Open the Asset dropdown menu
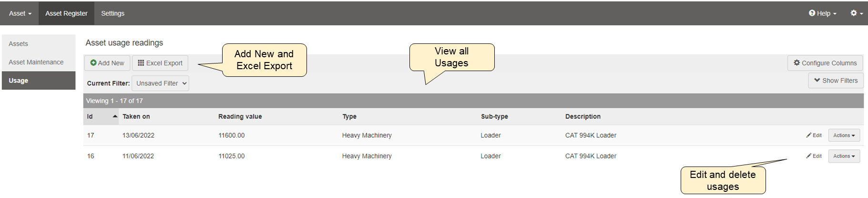The width and height of the screenshot is (868, 198). [x=20, y=13]
